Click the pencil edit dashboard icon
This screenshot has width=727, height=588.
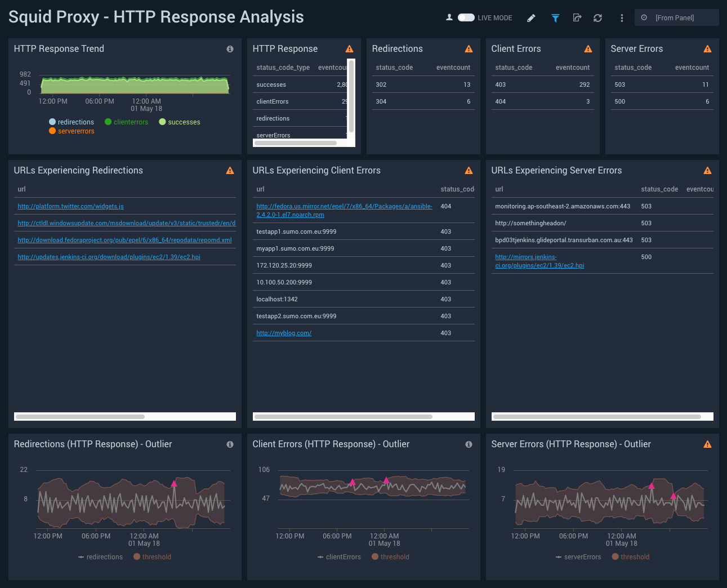click(531, 18)
